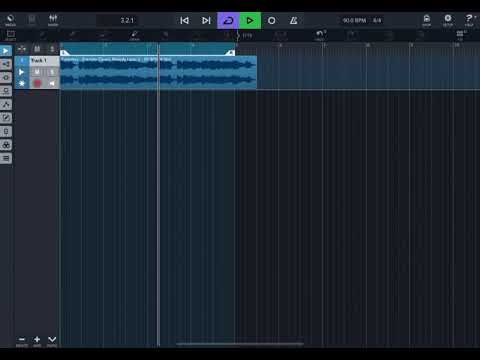Open the MIXER panel

[x=53, y=21]
